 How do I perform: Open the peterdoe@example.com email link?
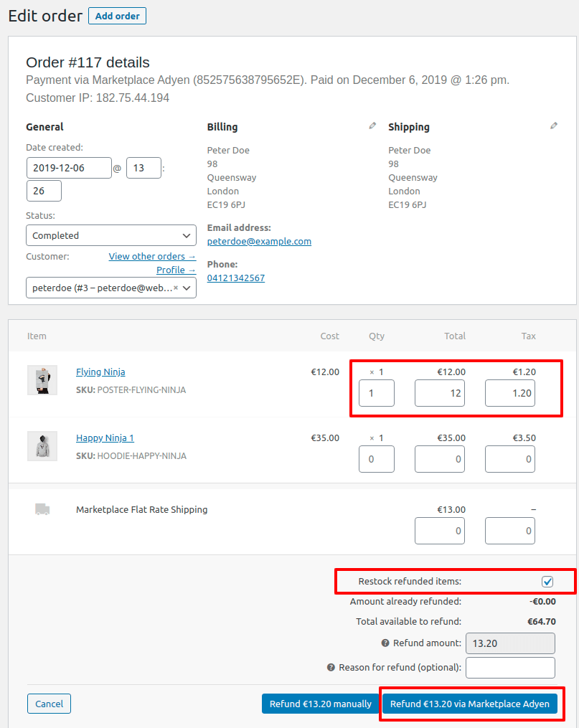coord(259,242)
